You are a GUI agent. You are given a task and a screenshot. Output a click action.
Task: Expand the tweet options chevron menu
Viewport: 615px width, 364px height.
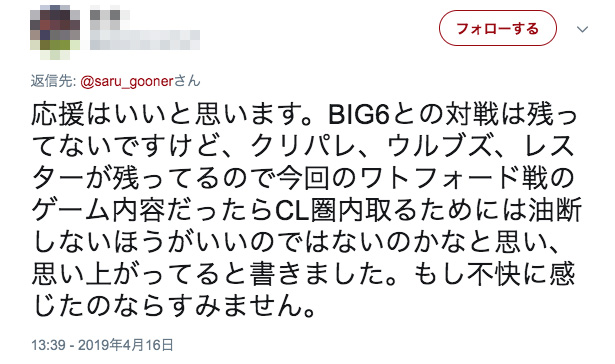[x=582, y=29]
